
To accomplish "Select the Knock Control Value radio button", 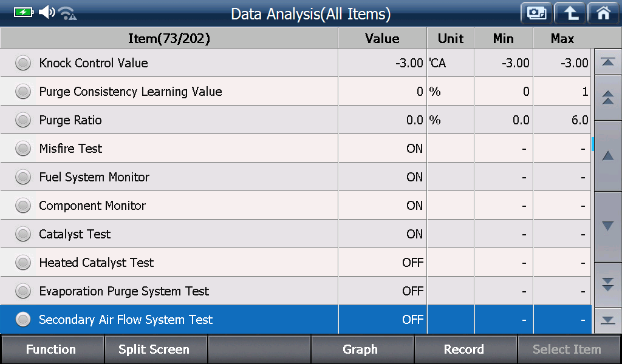I will click(x=23, y=63).
